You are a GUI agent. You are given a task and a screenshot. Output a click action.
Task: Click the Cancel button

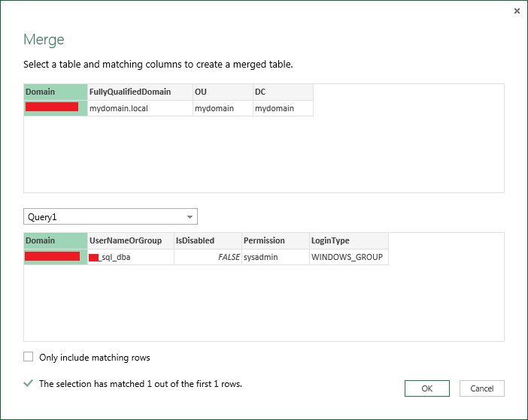481,388
